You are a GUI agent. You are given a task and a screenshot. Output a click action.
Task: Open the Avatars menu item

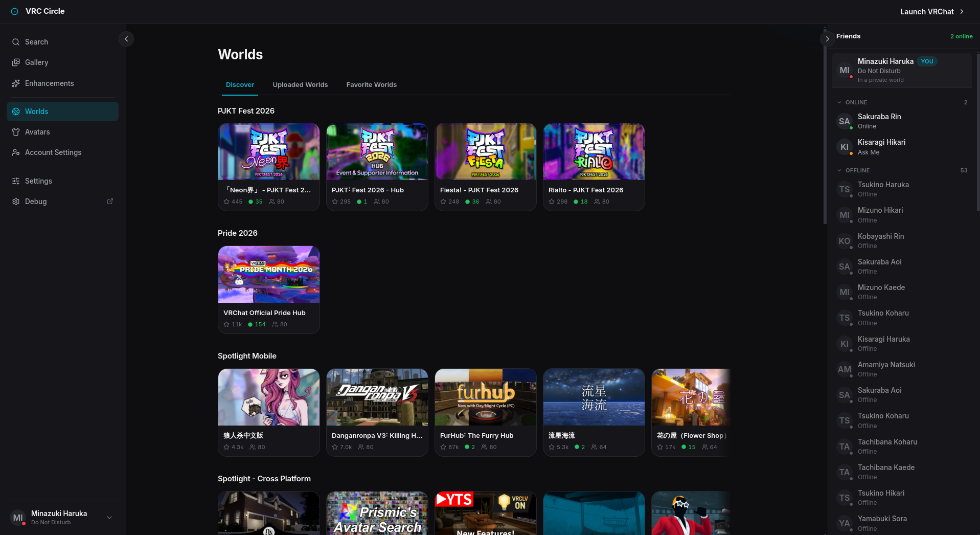[62, 132]
